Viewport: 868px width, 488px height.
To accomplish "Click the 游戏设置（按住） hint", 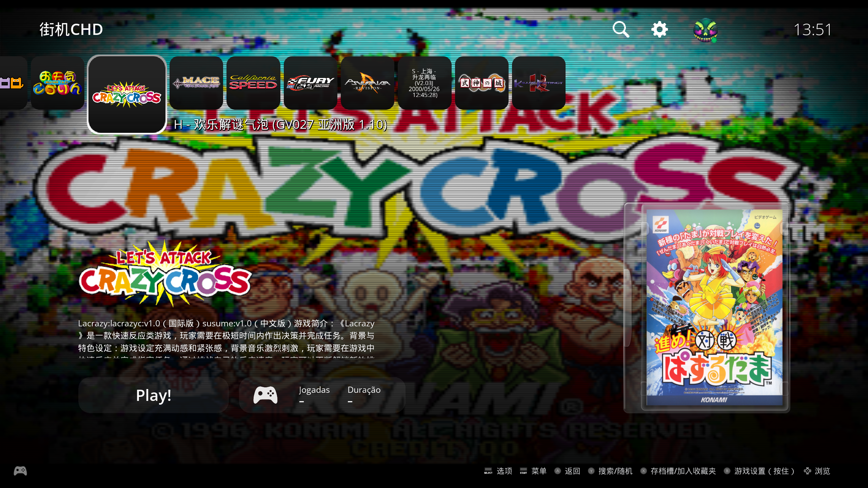I will point(759,471).
